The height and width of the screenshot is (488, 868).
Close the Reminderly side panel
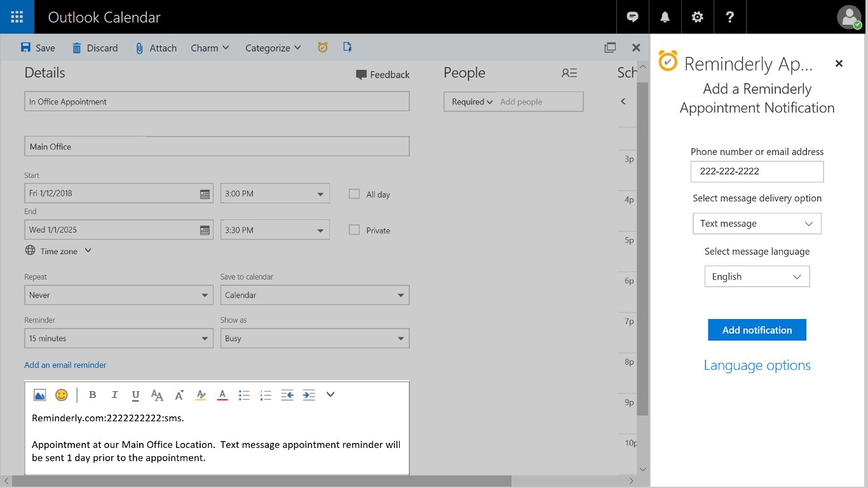tap(839, 64)
